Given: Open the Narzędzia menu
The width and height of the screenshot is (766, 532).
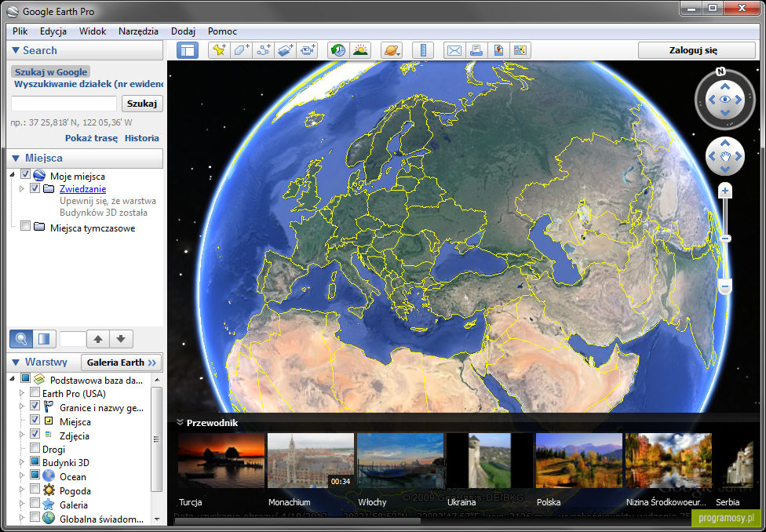Looking at the screenshot, I should 138,31.
